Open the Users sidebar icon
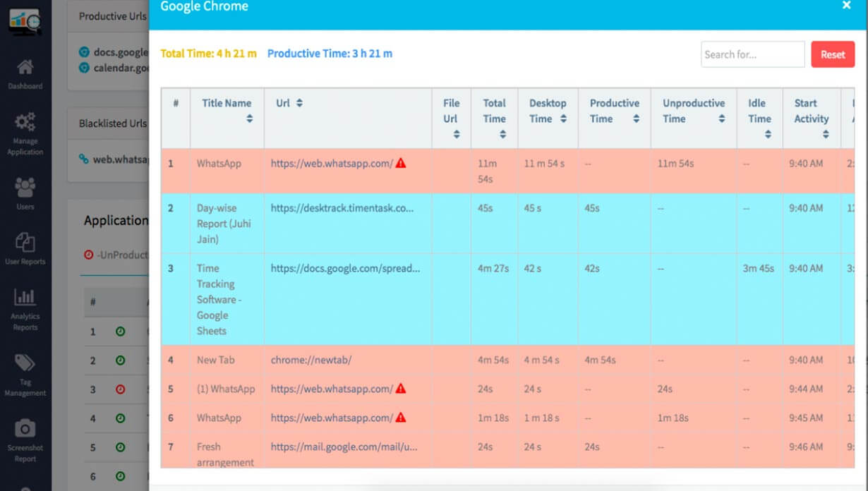This screenshot has width=868, height=491. [x=25, y=188]
